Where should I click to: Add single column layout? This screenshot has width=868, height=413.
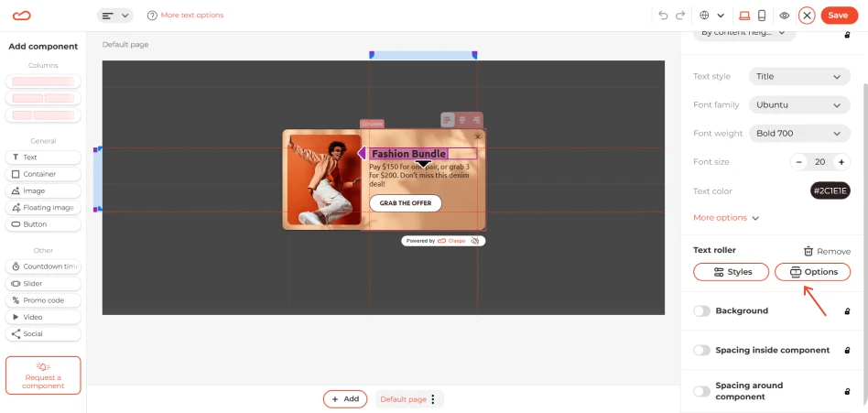[43, 82]
